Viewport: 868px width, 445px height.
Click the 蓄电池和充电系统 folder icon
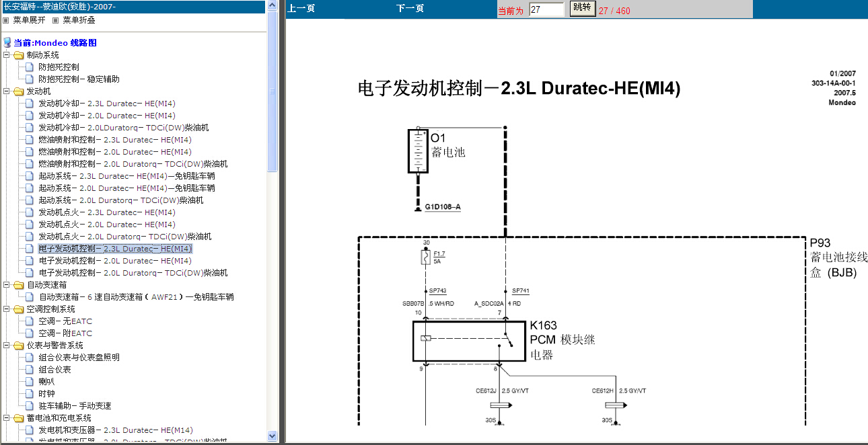(x=19, y=418)
